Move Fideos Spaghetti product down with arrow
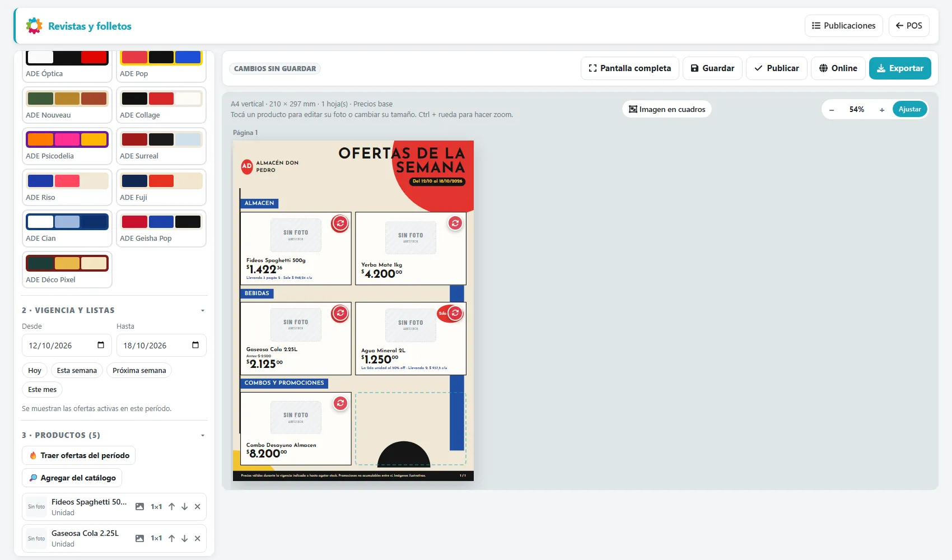952x560 pixels. click(x=185, y=507)
